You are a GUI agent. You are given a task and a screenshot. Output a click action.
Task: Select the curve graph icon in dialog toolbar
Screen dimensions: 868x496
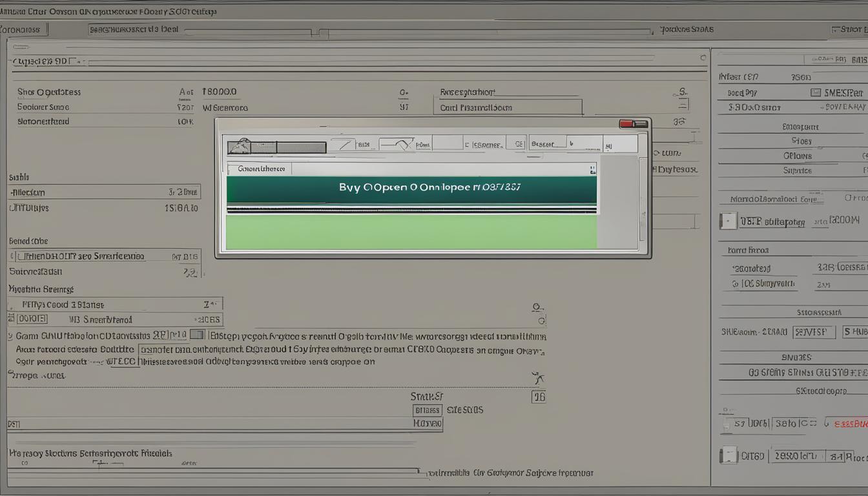[x=396, y=144]
